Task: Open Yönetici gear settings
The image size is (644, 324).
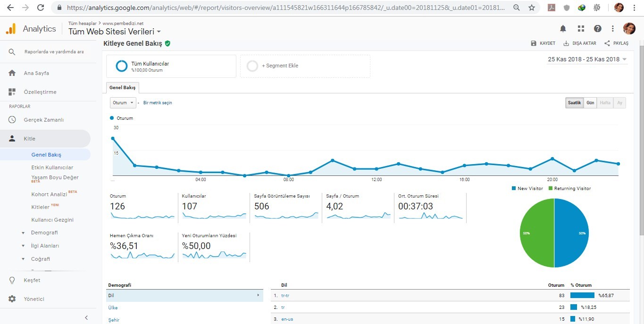Action: pyautogui.click(x=12, y=299)
